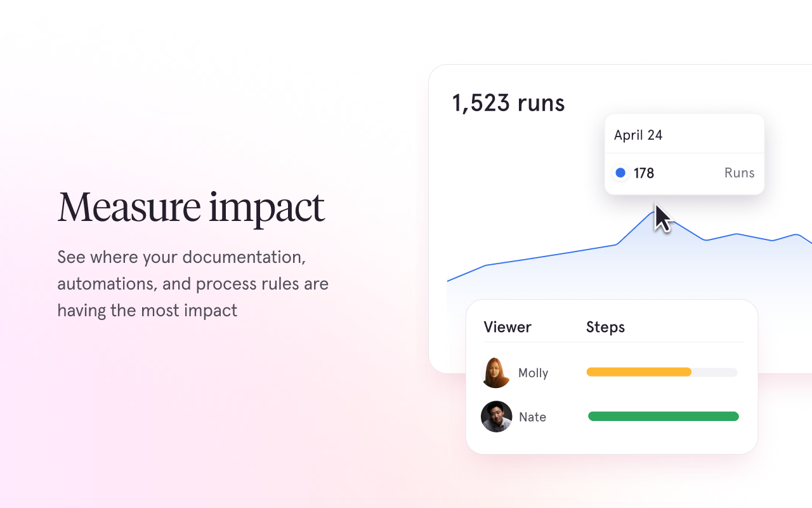The height and width of the screenshot is (508, 812).
Task: Open the viewer details card
Action: [612, 376]
